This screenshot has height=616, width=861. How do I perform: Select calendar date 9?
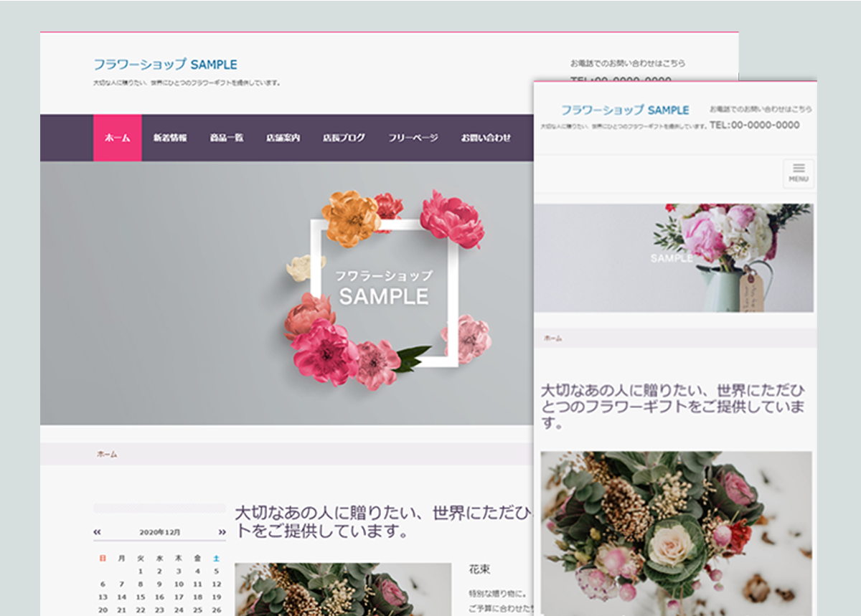(x=160, y=584)
